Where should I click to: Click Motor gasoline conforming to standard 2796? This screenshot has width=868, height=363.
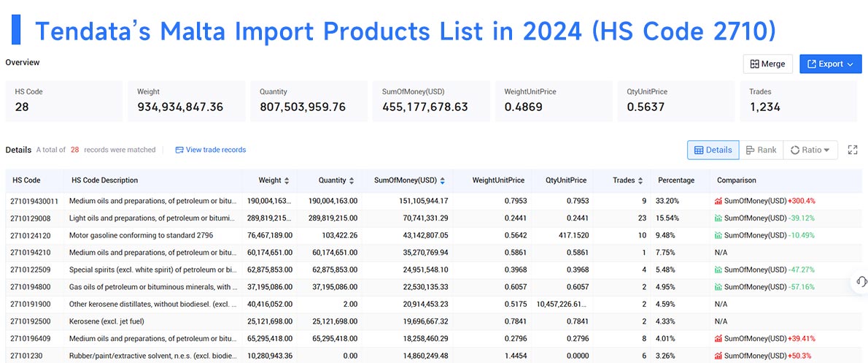pyautogui.click(x=142, y=235)
